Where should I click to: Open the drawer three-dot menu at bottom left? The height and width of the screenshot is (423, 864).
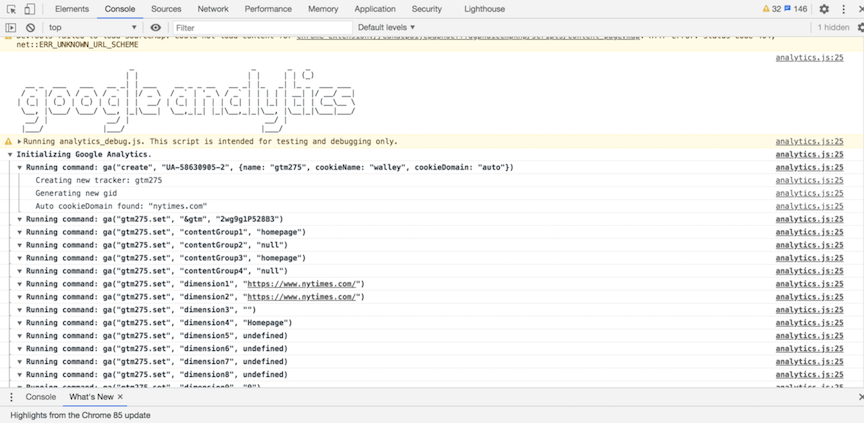point(11,397)
